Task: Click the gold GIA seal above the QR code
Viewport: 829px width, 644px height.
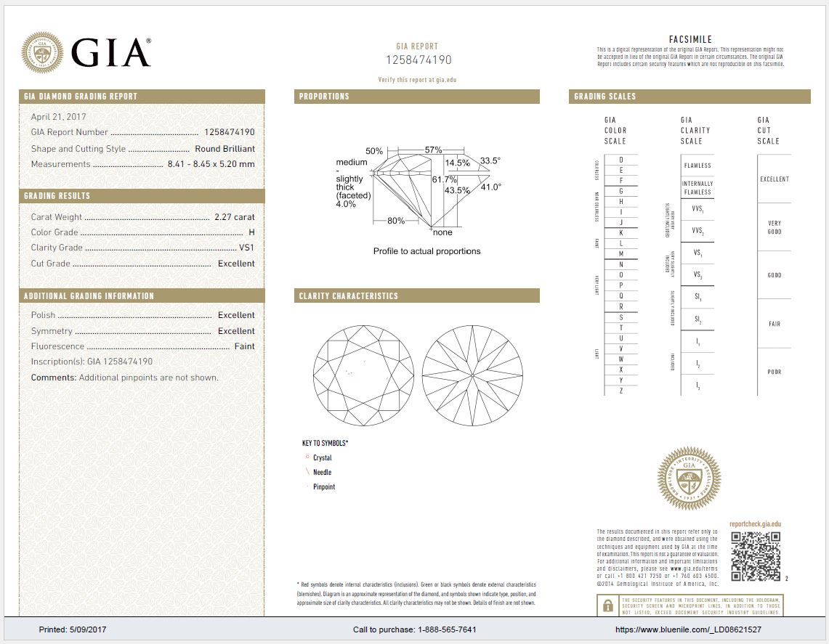Action: click(x=689, y=478)
